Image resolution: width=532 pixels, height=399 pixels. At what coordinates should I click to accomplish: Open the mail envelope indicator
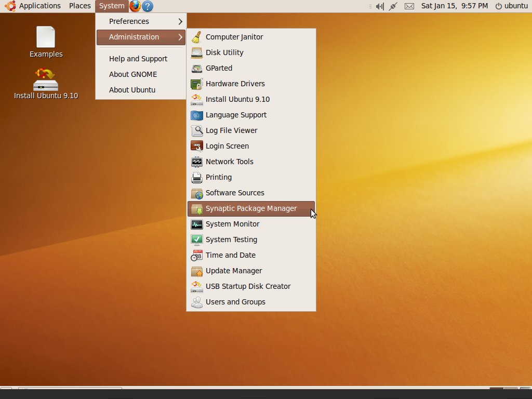[409, 6]
